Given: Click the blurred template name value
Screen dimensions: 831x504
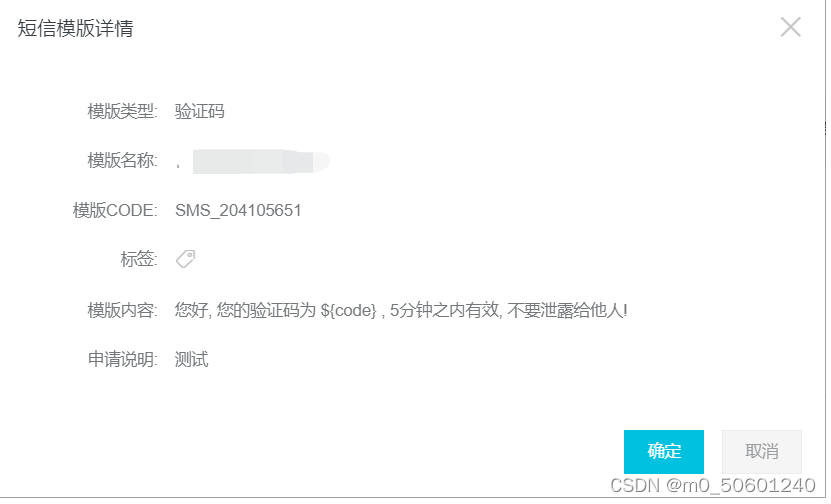Looking at the screenshot, I should click(260, 161).
